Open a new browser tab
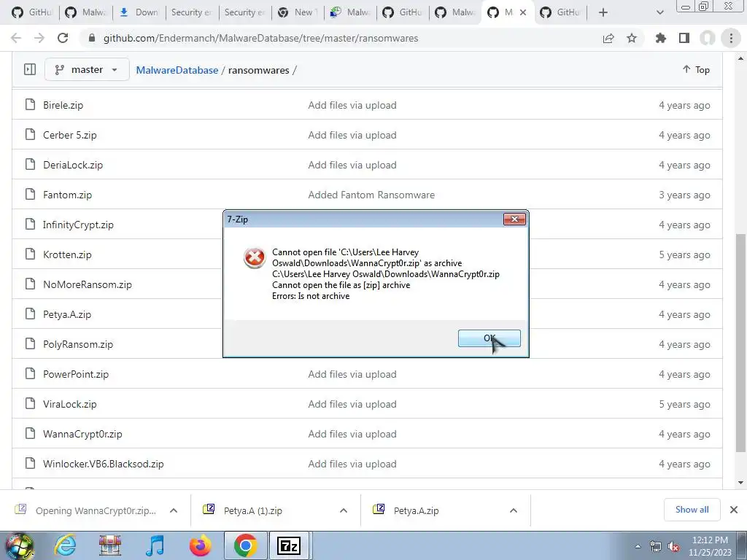 pyautogui.click(x=603, y=12)
